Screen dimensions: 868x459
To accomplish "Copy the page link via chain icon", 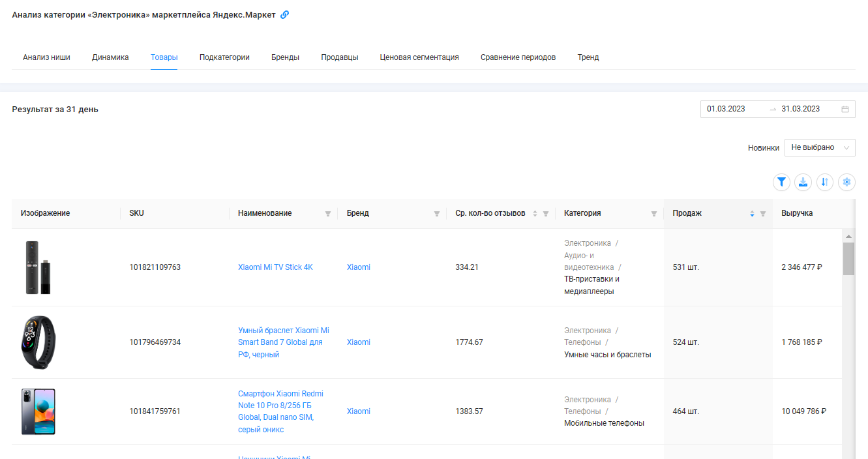I will coord(284,15).
